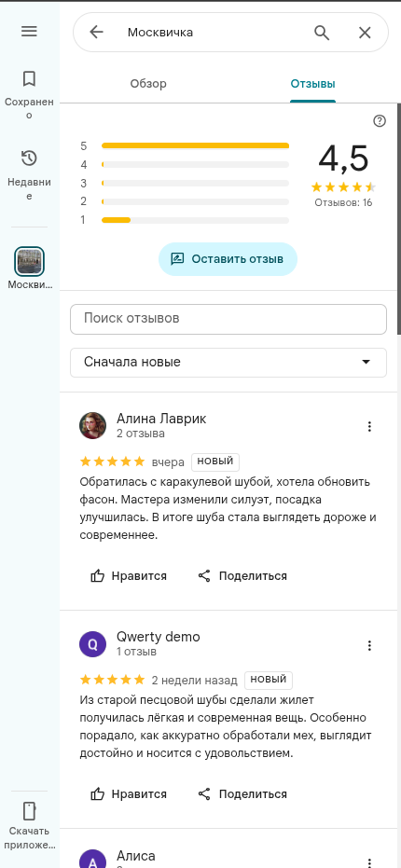Click the magnifier search icon
The width and height of the screenshot is (401, 868).
(322, 33)
